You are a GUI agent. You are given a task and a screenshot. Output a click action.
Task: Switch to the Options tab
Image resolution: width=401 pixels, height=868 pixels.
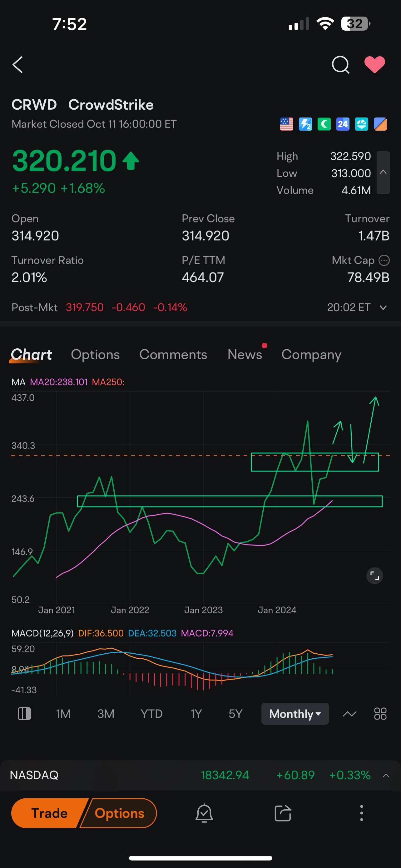tap(95, 354)
